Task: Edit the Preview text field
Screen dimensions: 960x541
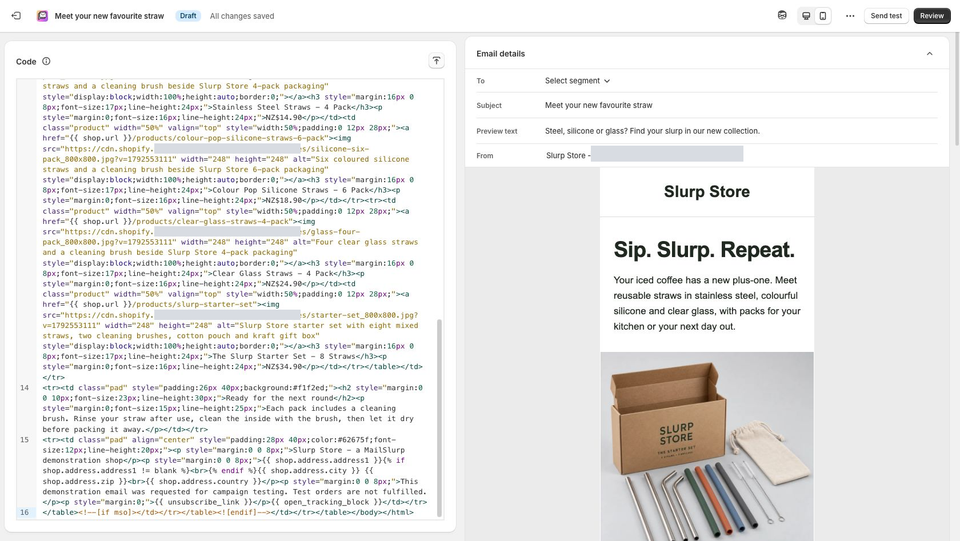Action: point(741,131)
